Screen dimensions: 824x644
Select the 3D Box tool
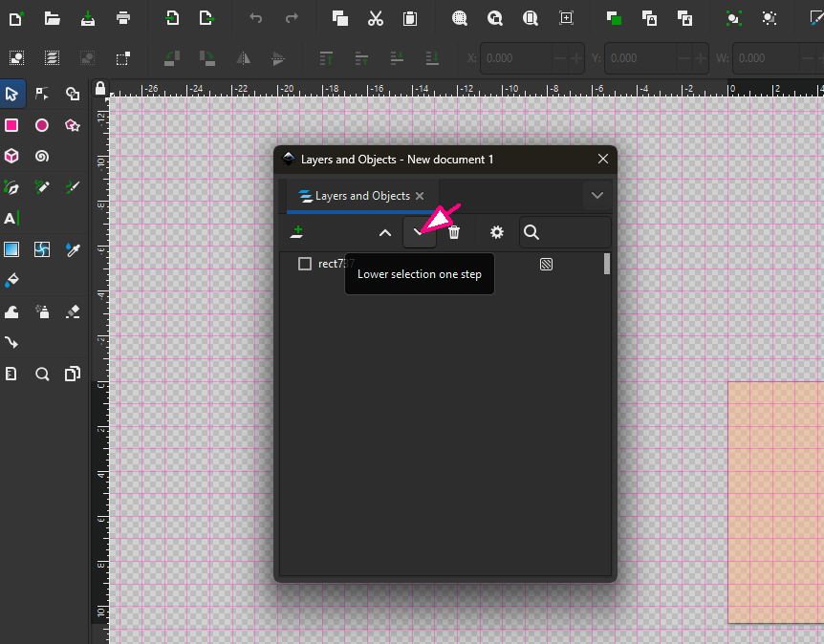pyautogui.click(x=11, y=156)
